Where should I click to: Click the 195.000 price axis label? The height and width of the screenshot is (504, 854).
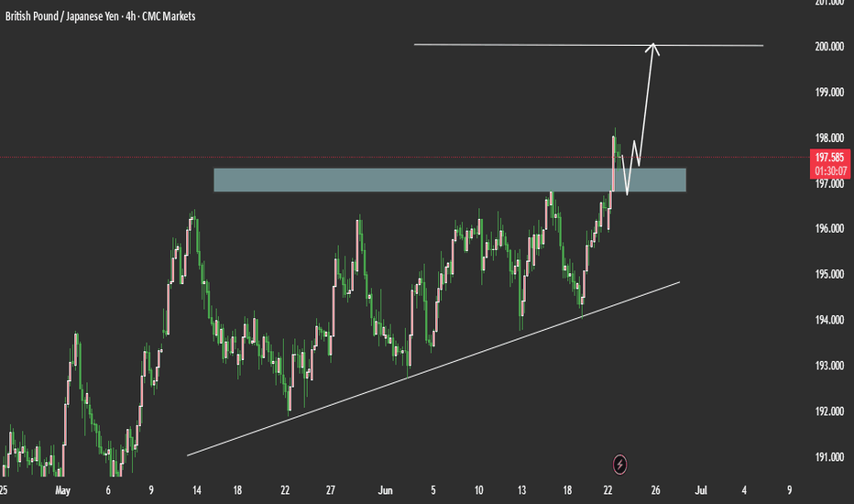click(x=829, y=274)
